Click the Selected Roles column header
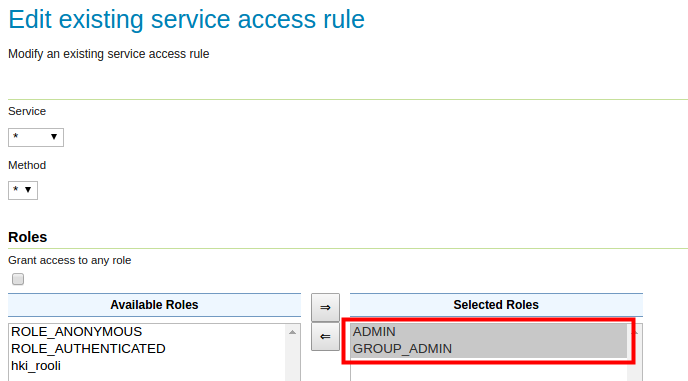Viewport: 688px width, 381px height. [496, 305]
